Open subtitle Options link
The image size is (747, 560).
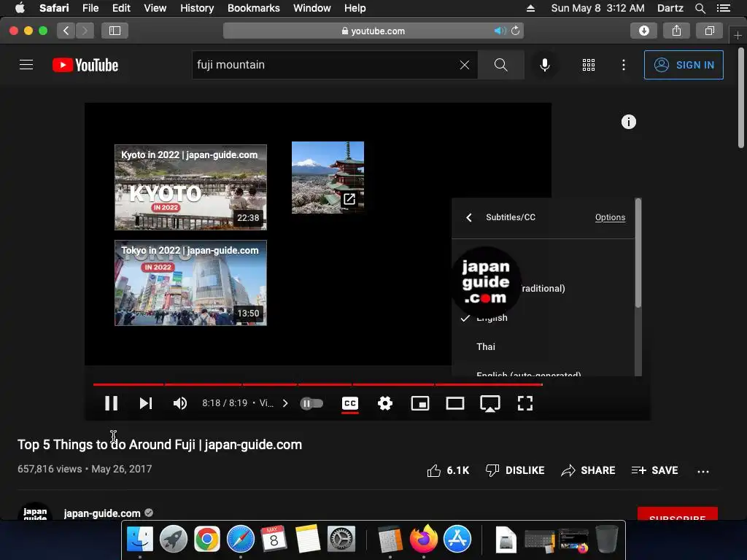pyautogui.click(x=610, y=217)
